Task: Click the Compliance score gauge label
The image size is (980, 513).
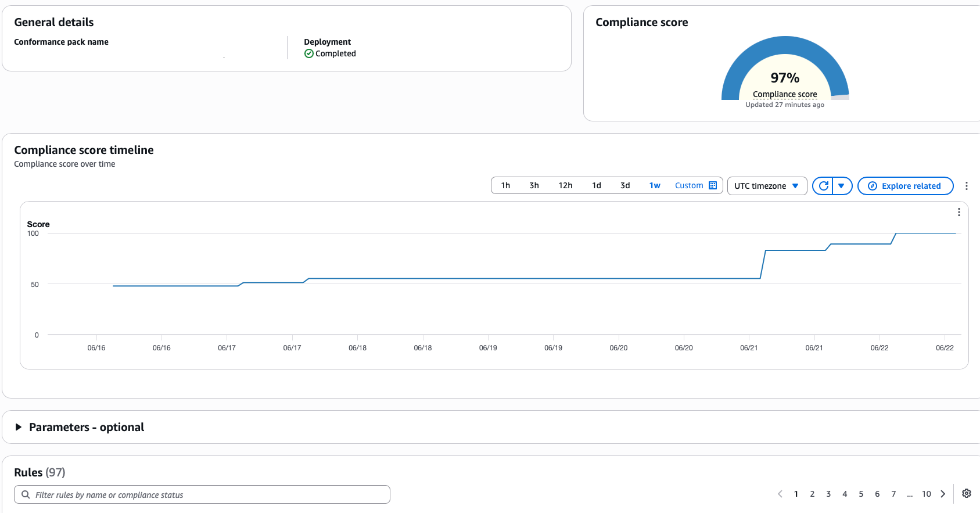Action: (x=785, y=94)
